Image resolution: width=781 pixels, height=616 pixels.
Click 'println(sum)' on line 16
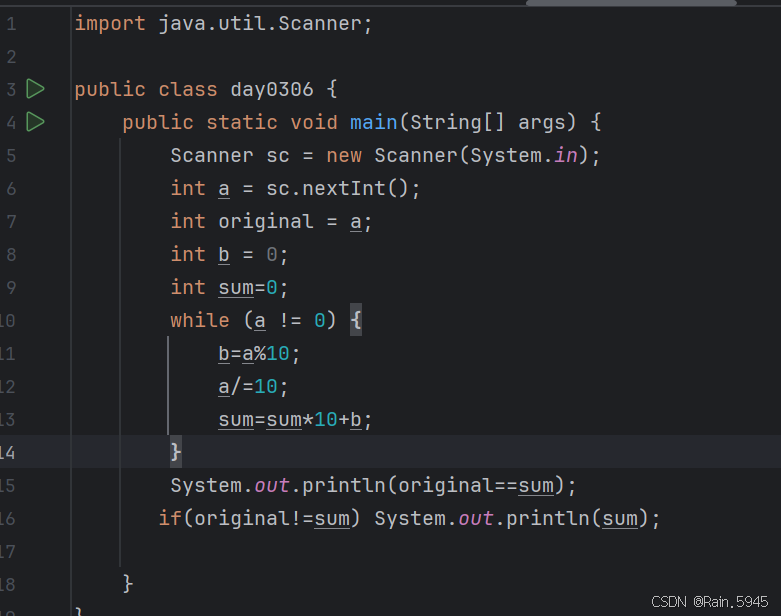(x=577, y=518)
